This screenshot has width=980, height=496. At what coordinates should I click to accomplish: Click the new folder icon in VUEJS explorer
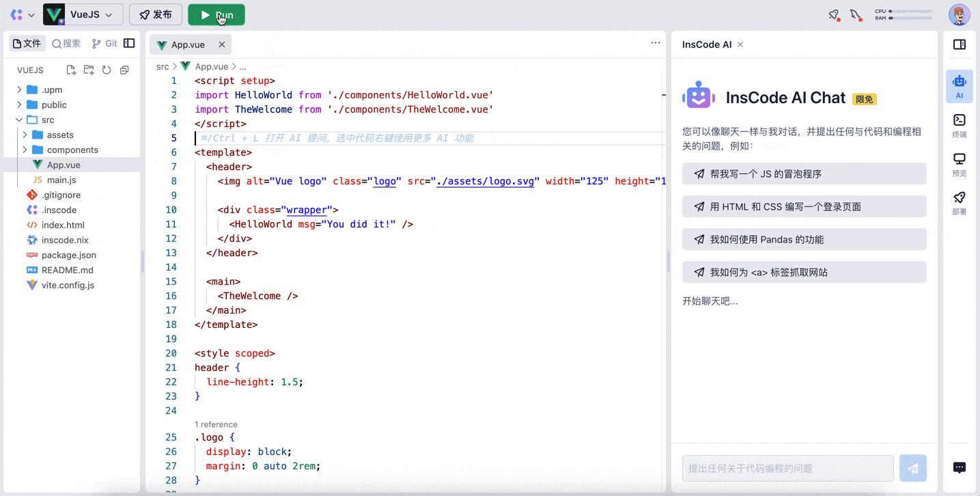click(x=89, y=70)
